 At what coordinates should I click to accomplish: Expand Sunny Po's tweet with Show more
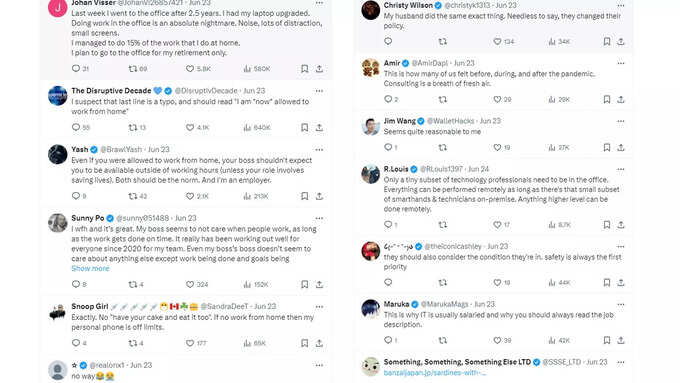pyautogui.click(x=90, y=268)
